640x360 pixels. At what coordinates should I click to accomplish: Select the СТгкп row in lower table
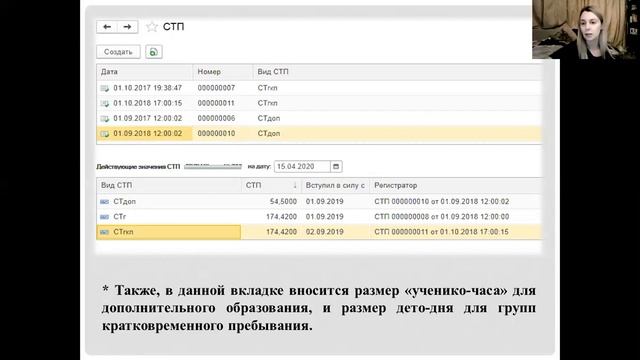(319, 231)
